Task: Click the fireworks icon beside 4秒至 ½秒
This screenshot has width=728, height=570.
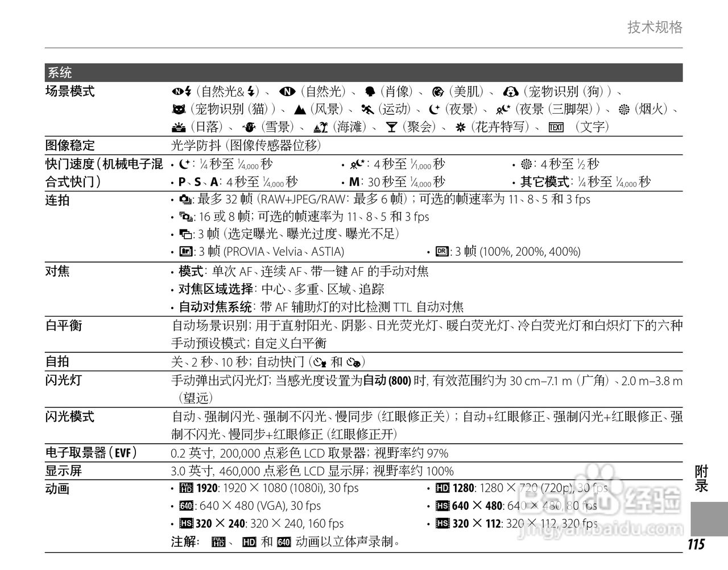Action: tap(526, 165)
